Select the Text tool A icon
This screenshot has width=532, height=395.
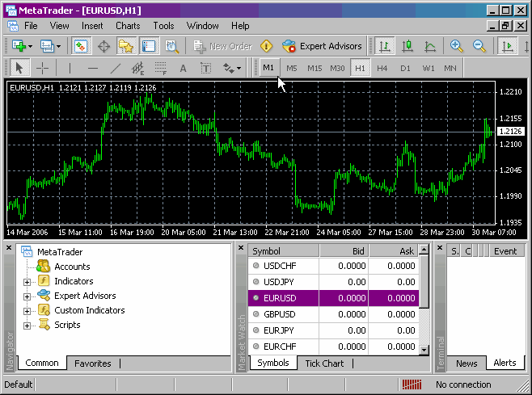point(184,68)
